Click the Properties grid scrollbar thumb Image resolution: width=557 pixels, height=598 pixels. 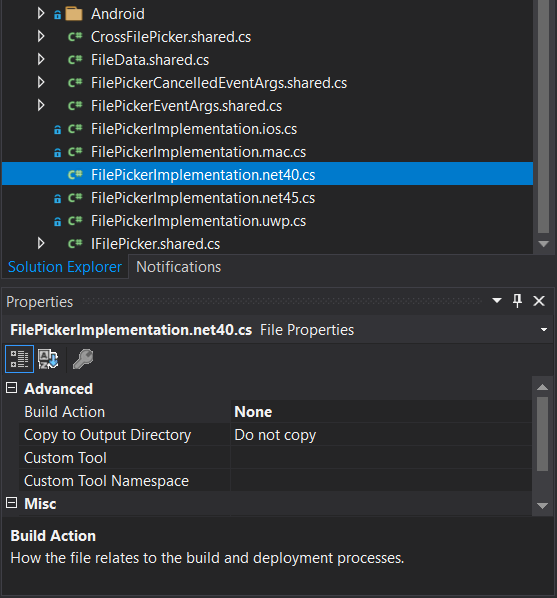click(542, 434)
